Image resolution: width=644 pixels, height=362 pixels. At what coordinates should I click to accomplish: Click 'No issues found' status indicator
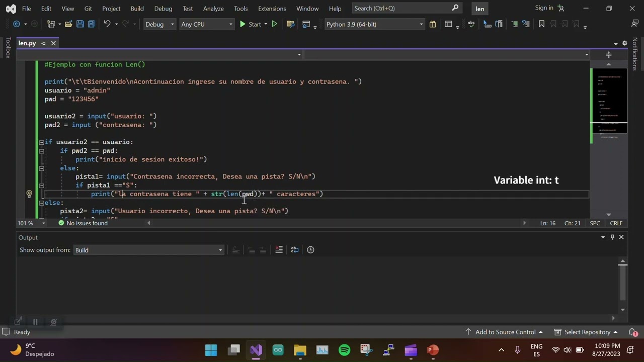tap(83, 223)
